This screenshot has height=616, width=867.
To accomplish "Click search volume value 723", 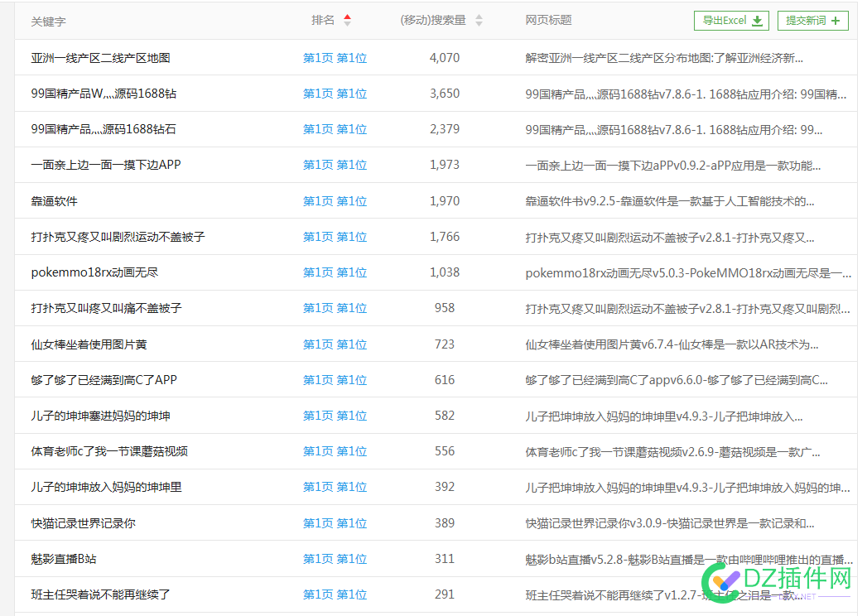I will tap(445, 344).
